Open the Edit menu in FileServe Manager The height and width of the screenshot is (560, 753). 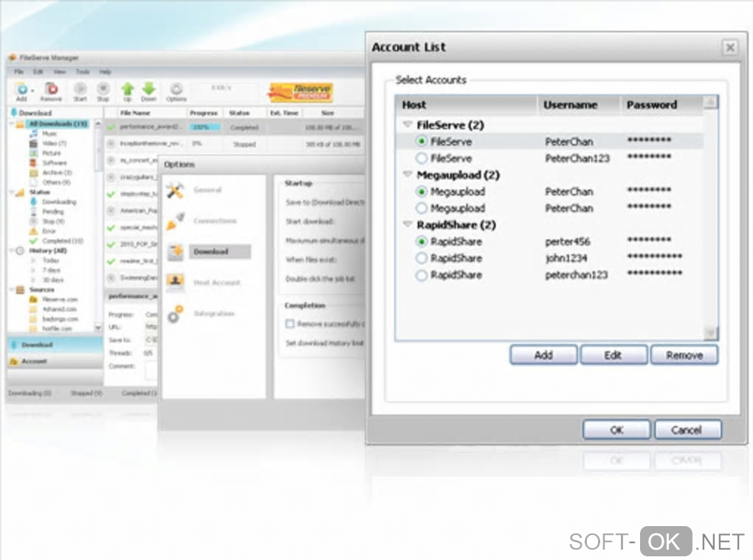pyautogui.click(x=38, y=72)
